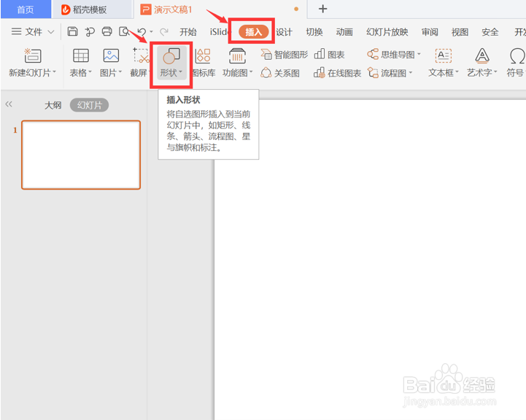Insert a Relationship Diagram (关系图)
This screenshot has width=526, height=420.
[x=280, y=73]
